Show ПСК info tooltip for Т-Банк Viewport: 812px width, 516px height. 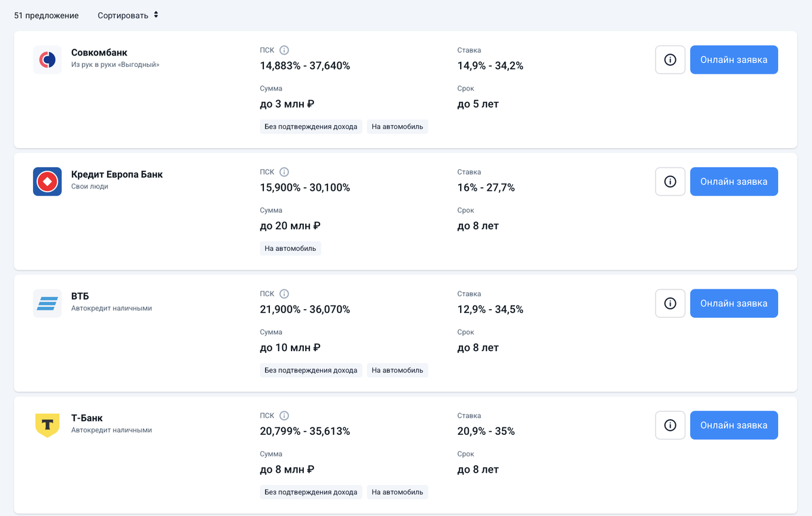[x=284, y=415]
